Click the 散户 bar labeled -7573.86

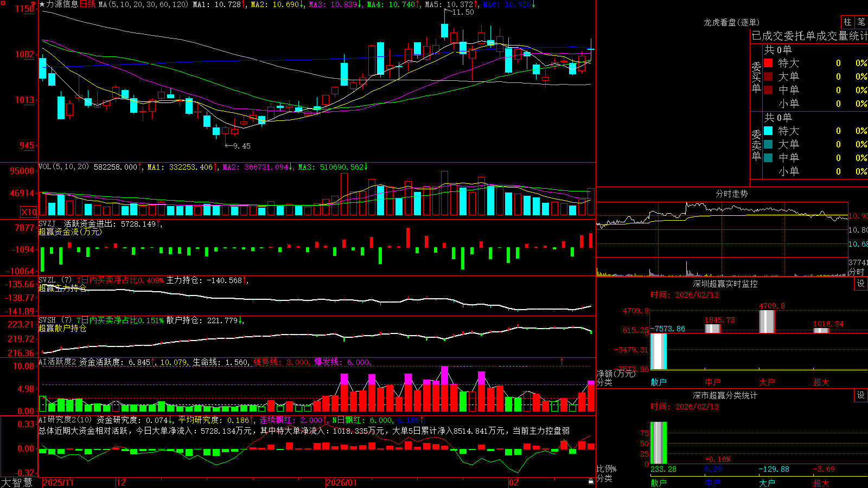[x=659, y=351]
